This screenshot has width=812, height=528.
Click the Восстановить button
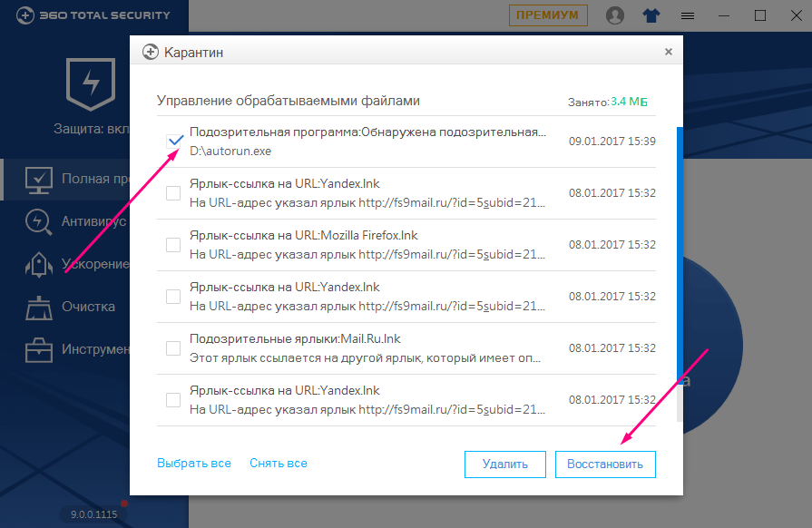605,464
